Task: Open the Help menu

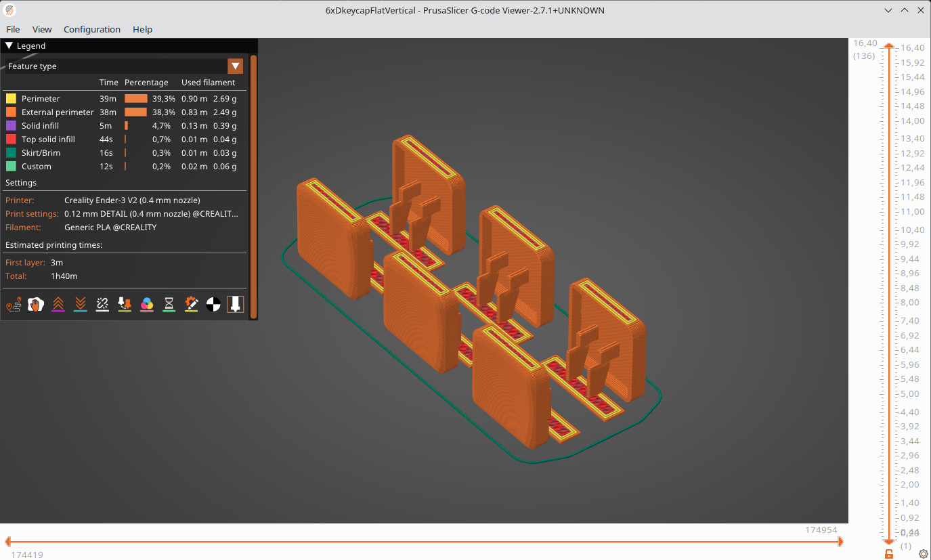Action: click(x=142, y=29)
